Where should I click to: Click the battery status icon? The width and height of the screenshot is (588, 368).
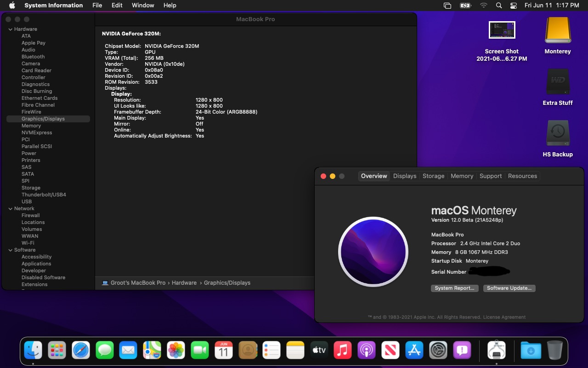coord(465,6)
